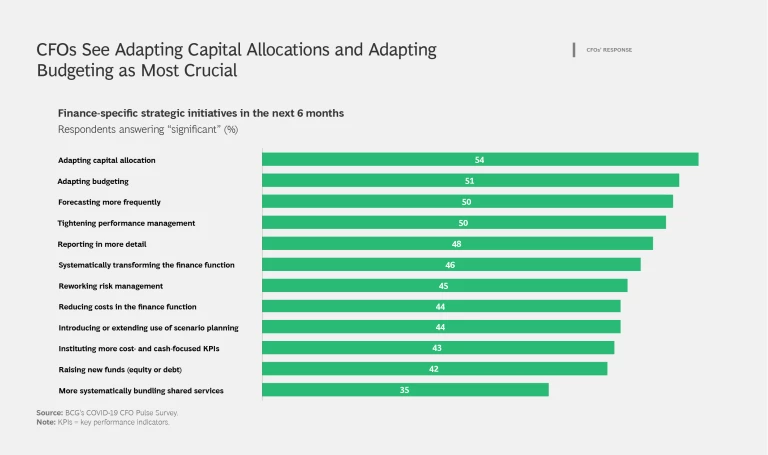The height and width of the screenshot is (455, 768).
Task: Select the Tightening performance management label
Action: pyautogui.click(x=126, y=222)
